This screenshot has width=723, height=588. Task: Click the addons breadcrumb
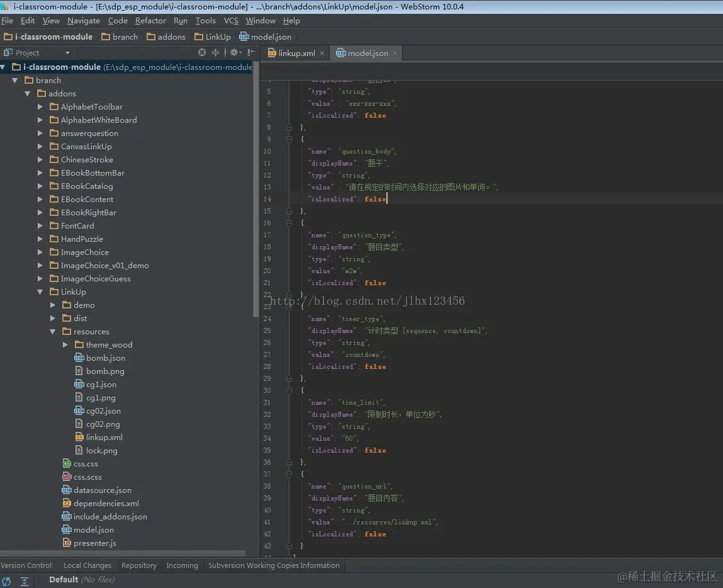(166, 37)
